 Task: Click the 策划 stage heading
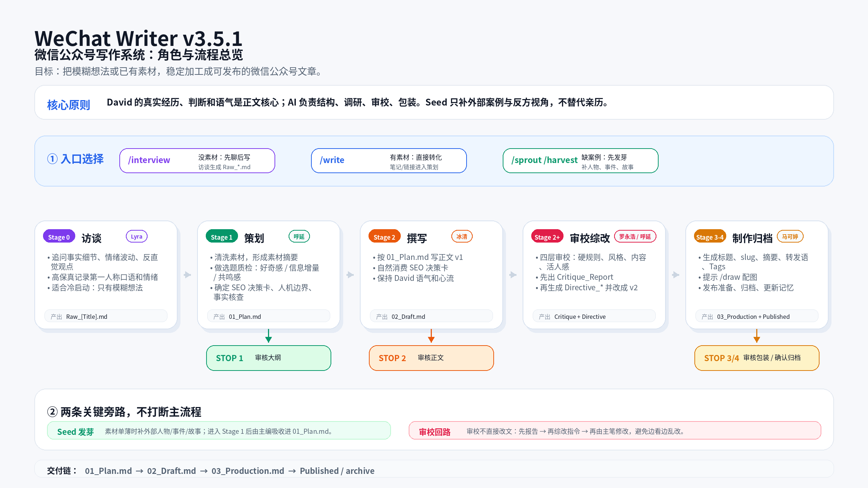(254, 238)
